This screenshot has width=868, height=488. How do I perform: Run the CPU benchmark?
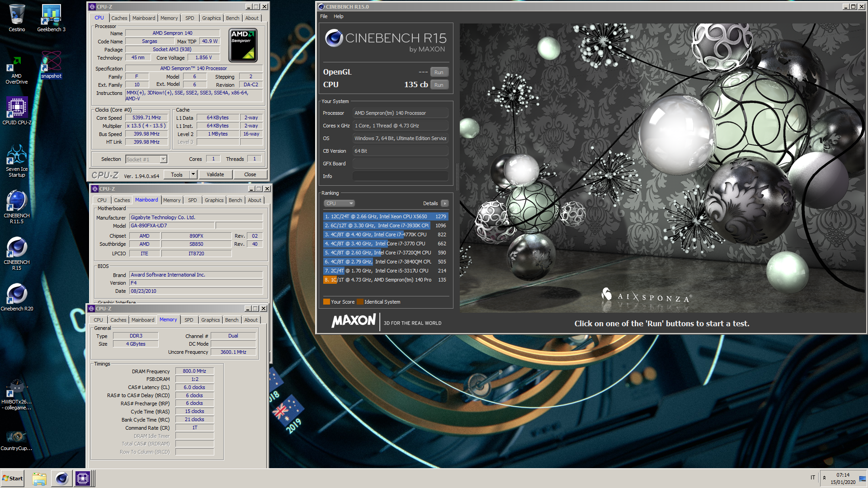pyautogui.click(x=439, y=85)
